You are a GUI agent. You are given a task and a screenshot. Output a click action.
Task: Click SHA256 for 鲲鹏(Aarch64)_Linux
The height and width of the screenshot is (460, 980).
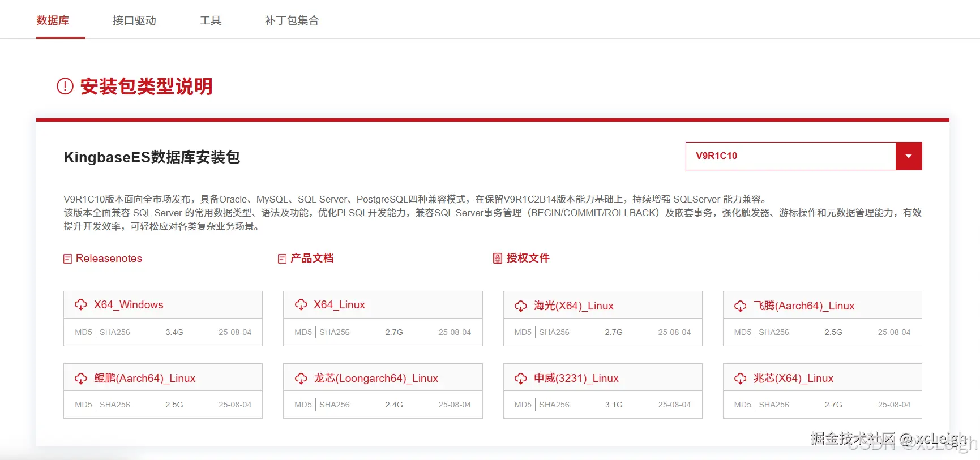click(x=115, y=405)
